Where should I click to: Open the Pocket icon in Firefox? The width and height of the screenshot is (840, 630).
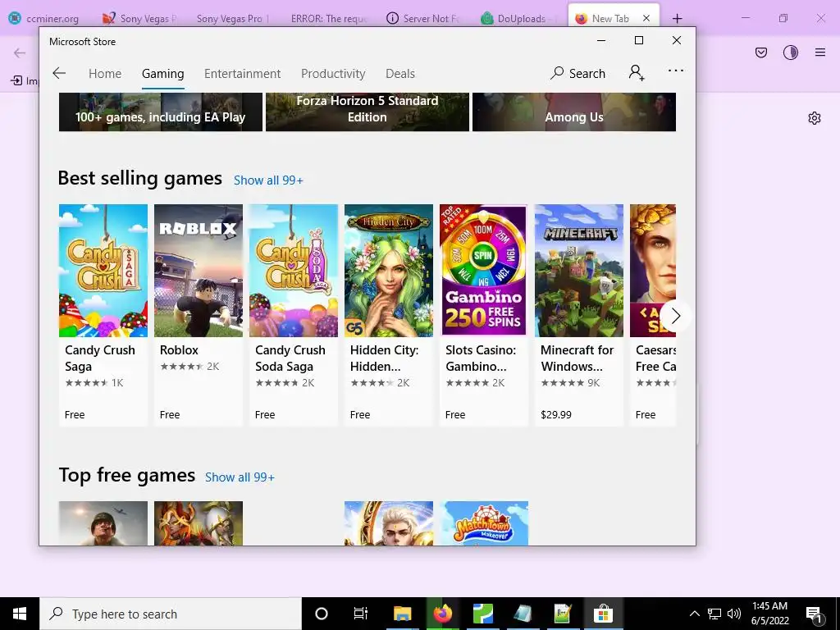(760, 52)
